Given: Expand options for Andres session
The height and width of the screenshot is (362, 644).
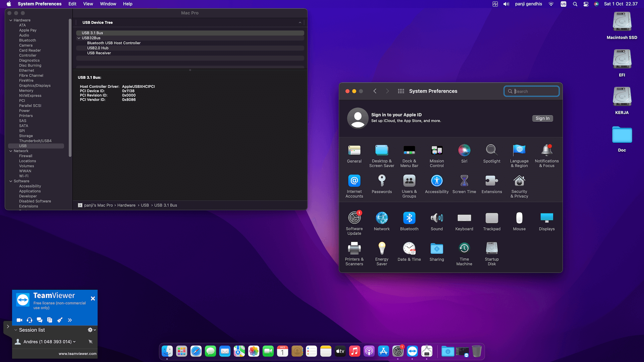Looking at the screenshot, I should (74, 342).
